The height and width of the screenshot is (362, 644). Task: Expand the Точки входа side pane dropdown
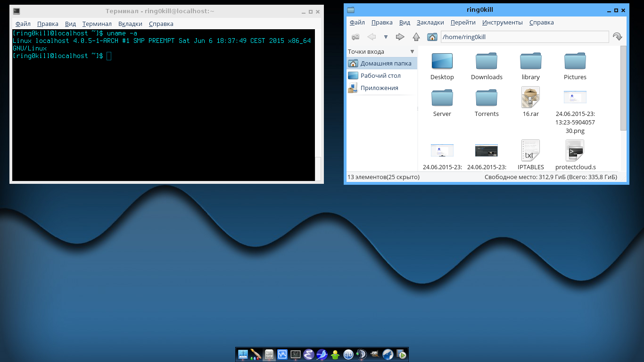pyautogui.click(x=412, y=51)
